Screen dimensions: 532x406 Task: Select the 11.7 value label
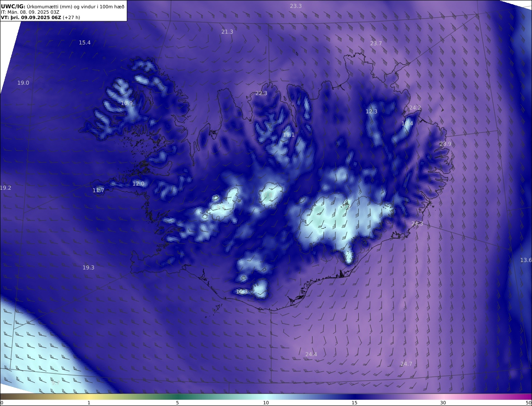pos(99,190)
